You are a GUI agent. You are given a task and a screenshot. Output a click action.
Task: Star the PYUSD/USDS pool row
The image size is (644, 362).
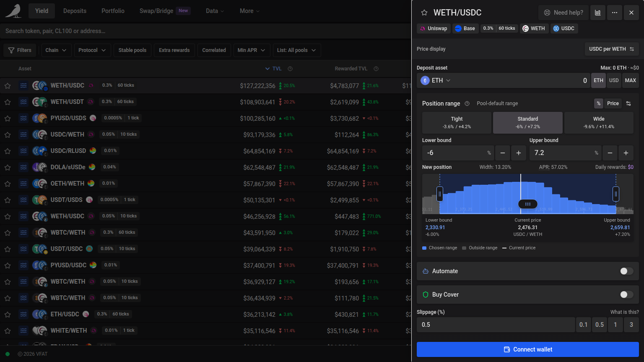click(8, 118)
